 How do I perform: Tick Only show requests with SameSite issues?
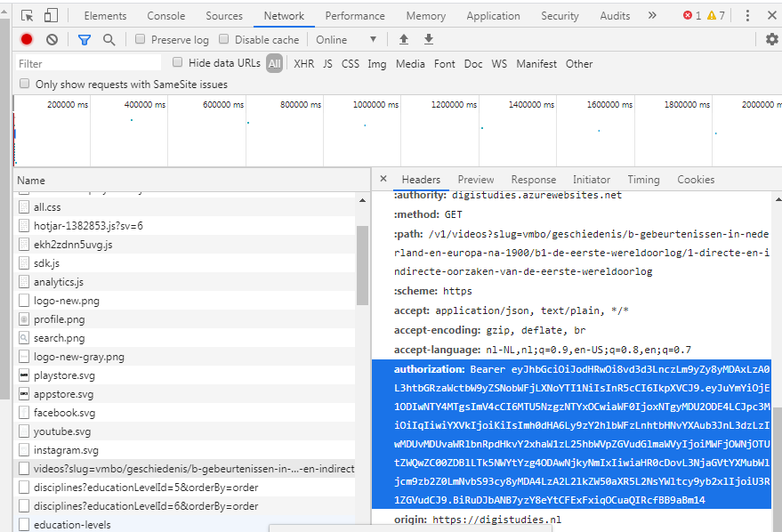click(24, 84)
